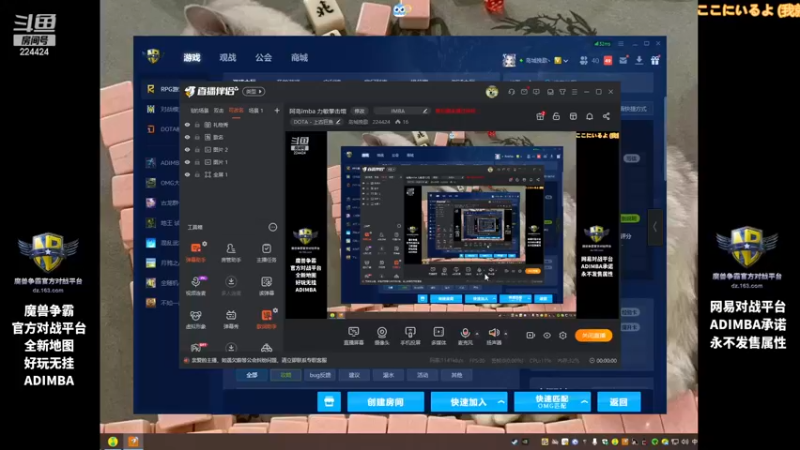800x450 pixels.
Task: Mute the 麦克风 microphone icon
Action: click(x=465, y=333)
